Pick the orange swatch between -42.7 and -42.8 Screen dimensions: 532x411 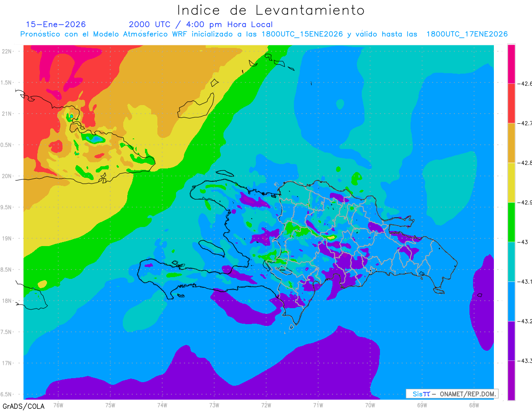[x=511, y=143]
